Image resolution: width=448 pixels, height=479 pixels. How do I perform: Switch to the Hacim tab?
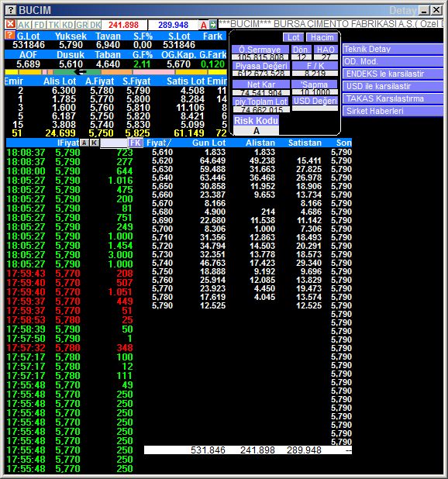(322, 37)
